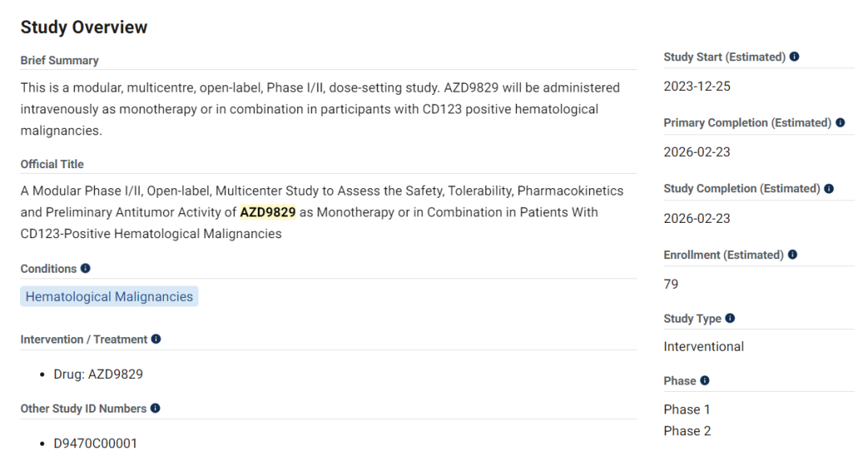The width and height of the screenshot is (868, 461).
Task: Click the Primary Completion (Estimated) info icon
Action: [x=841, y=123]
